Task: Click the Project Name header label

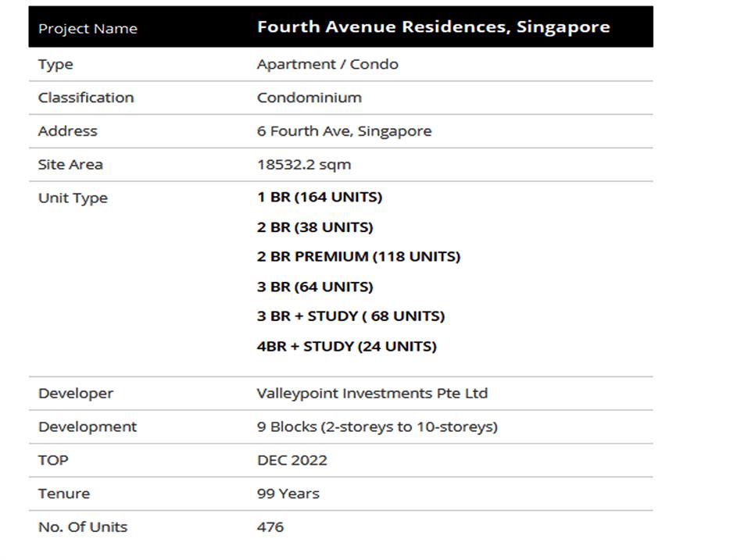Action: (88, 29)
